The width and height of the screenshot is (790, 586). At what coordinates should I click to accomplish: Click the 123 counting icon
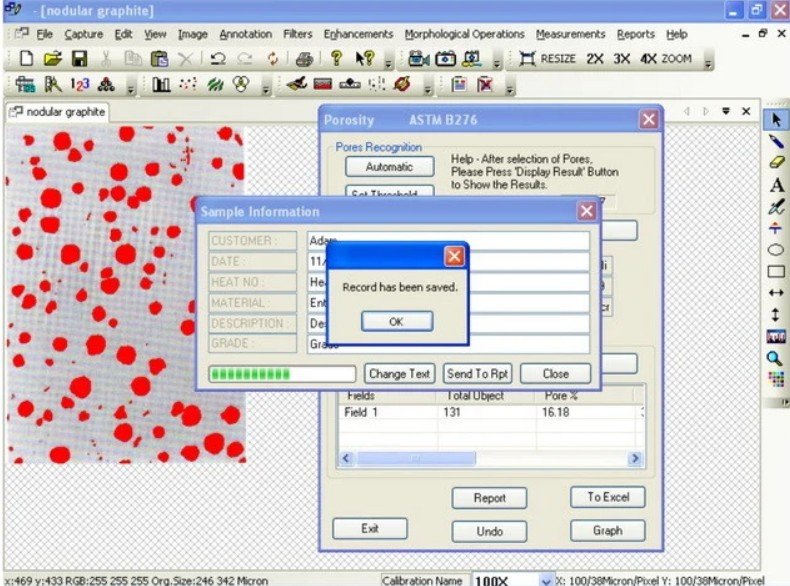80,84
